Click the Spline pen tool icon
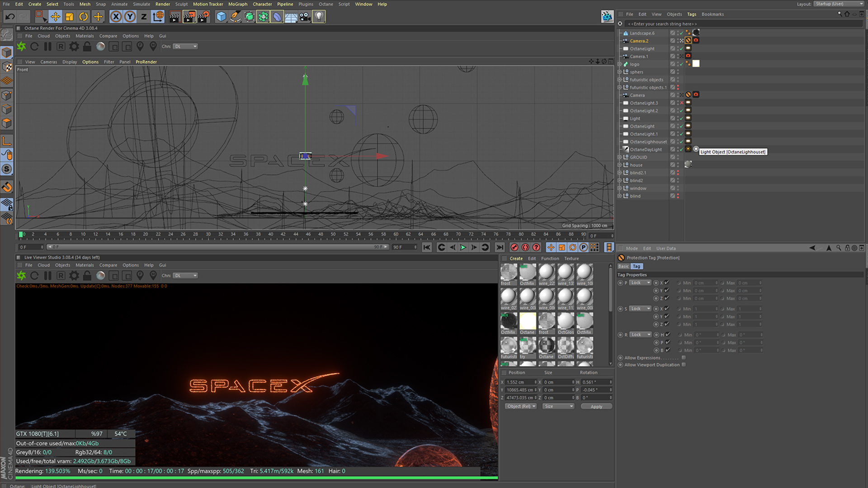 235,17
